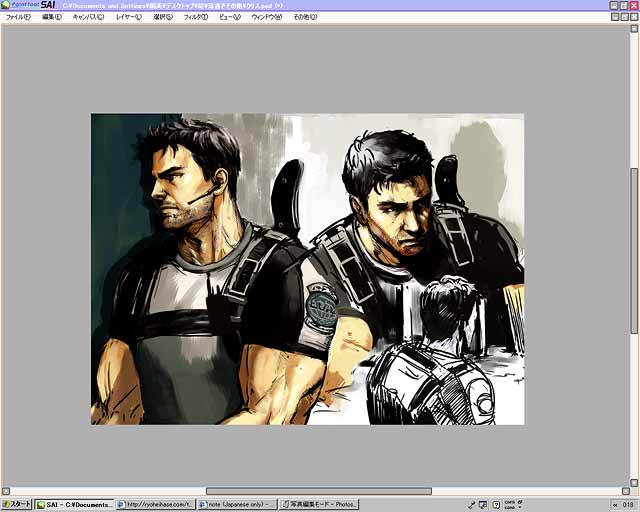Viewport: 640px width, 512px height.
Task: Close the document canvas window
Action: 634,17
